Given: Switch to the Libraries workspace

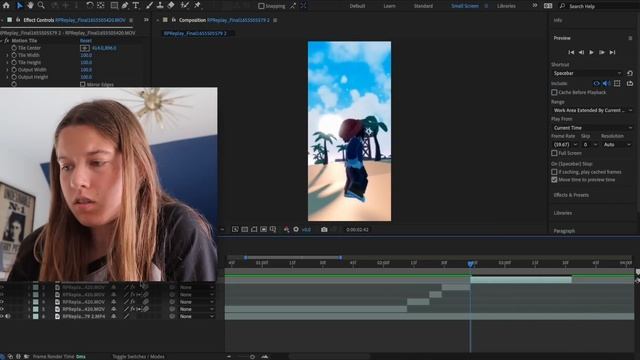Looking at the screenshot, I should (506, 6).
